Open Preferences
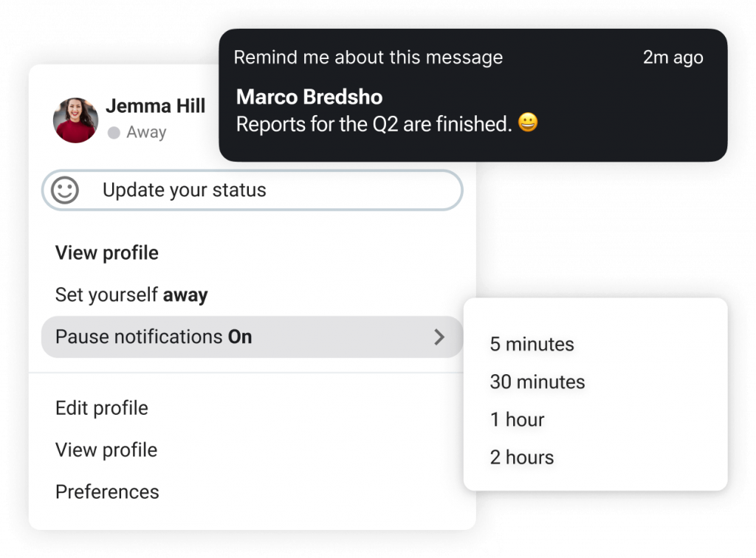 107,492
